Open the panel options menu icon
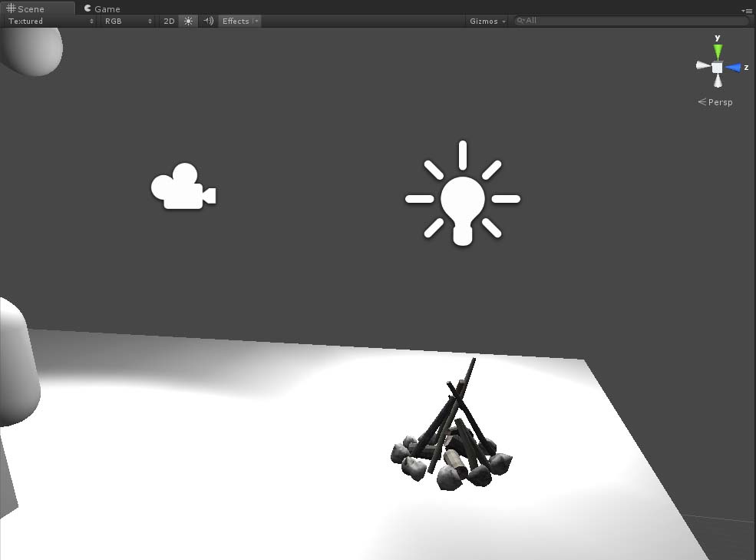The height and width of the screenshot is (560, 756). (747, 11)
